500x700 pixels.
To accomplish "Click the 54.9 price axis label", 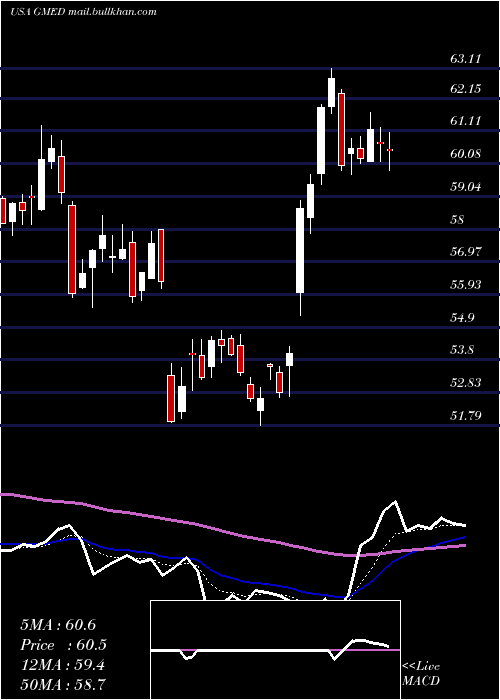I will click(462, 317).
